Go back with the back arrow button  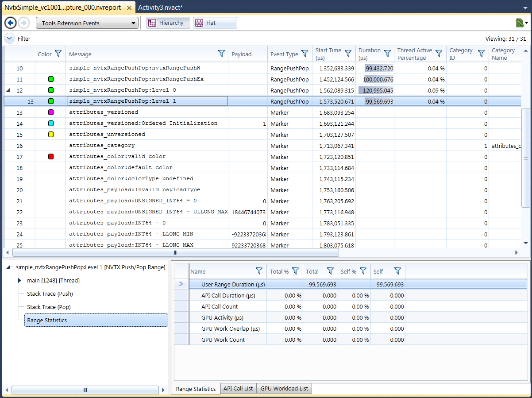coord(11,23)
